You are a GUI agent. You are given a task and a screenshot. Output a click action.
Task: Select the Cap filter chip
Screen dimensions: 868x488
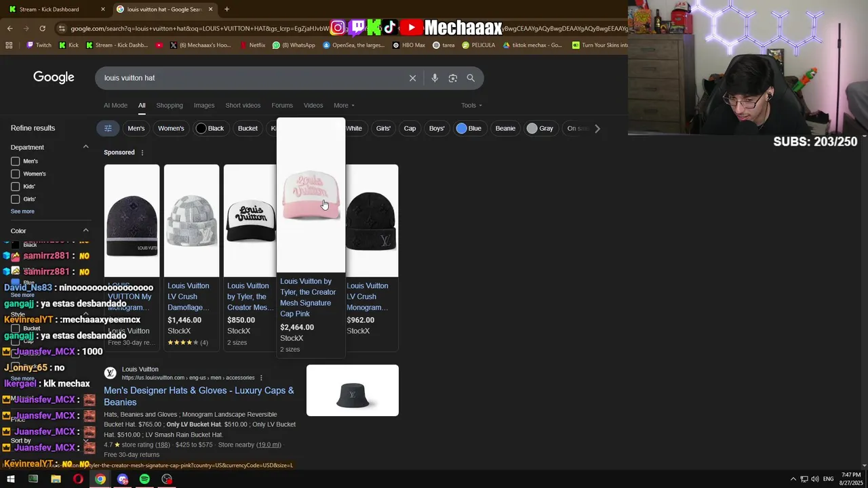click(x=410, y=128)
